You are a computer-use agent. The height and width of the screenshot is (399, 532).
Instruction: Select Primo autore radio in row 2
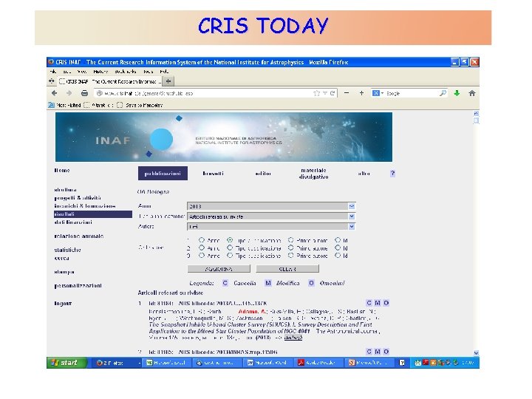click(291, 248)
